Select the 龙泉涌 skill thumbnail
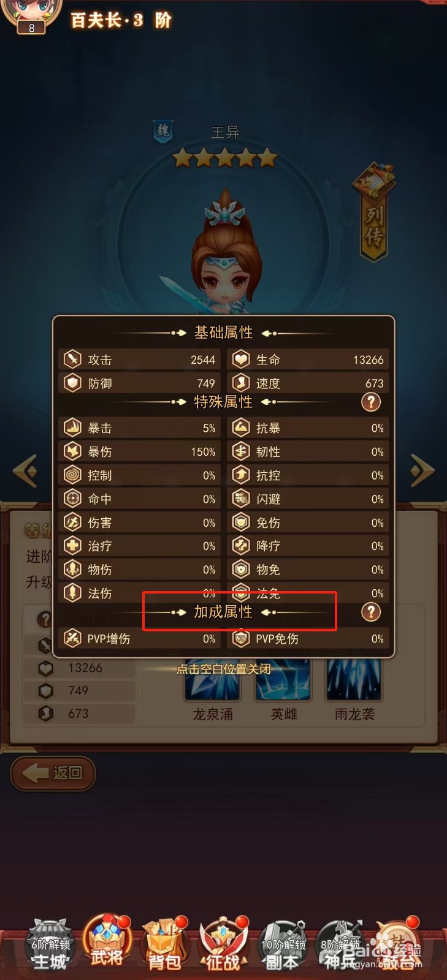The height and width of the screenshot is (980, 447). pos(212,680)
